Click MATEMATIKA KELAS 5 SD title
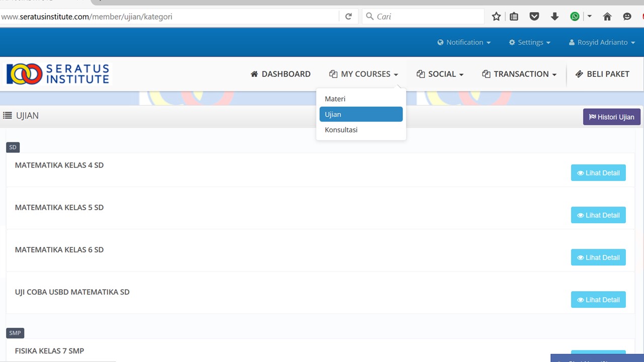This screenshot has height=362, width=644. pos(59,207)
